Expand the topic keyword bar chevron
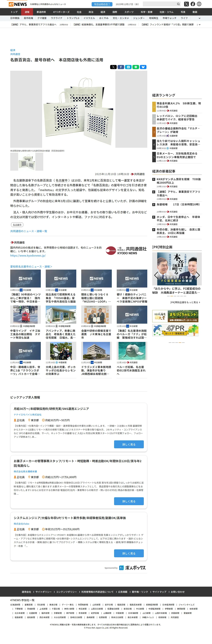The image size is (212, 644). pos(199,18)
